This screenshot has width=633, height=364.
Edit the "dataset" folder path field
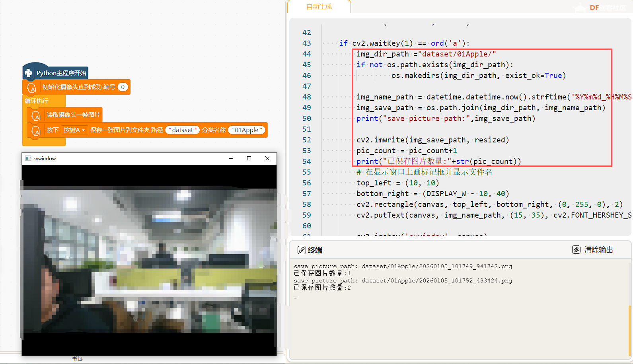(183, 130)
